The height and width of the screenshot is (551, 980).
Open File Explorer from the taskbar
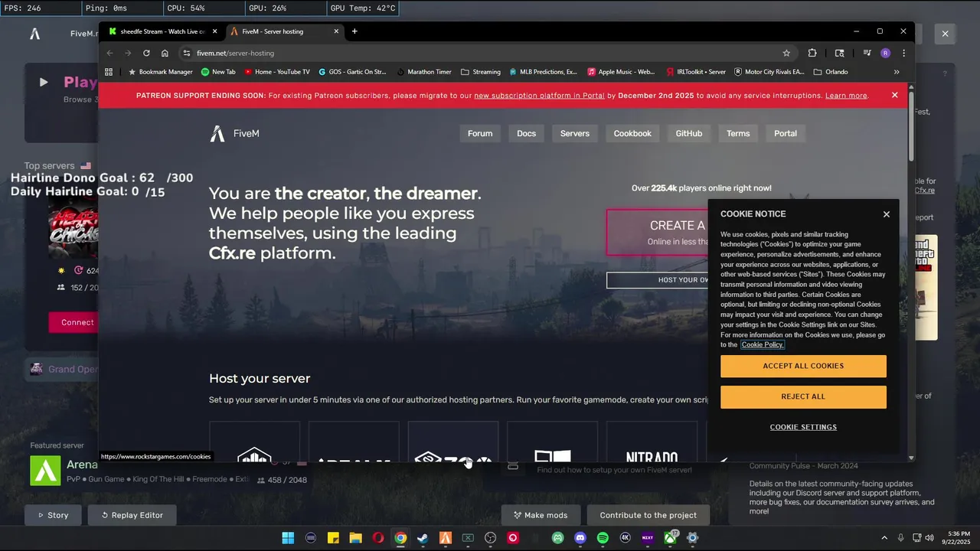tap(355, 538)
